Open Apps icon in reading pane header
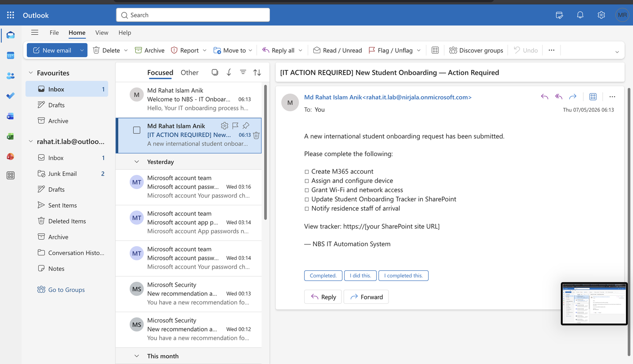 [593, 97]
